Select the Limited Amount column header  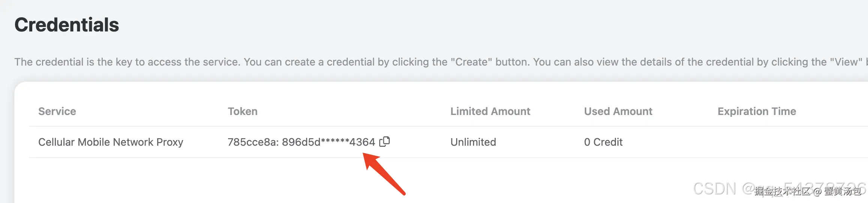[x=490, y=111]
